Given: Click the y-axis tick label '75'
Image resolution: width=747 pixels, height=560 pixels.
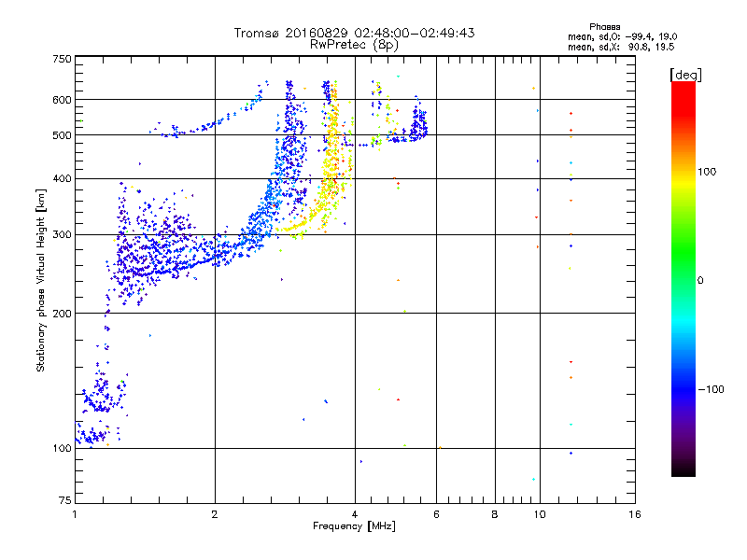Looking at the screenshot, I should tap(65, 500).
